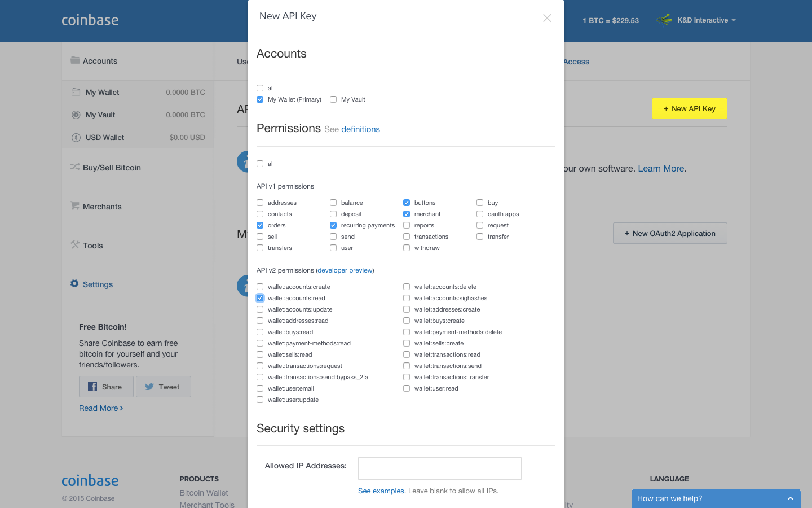
Task: Click the Allowed IP Addresses field
Action: pyautogui.click(x=439, y=468)
